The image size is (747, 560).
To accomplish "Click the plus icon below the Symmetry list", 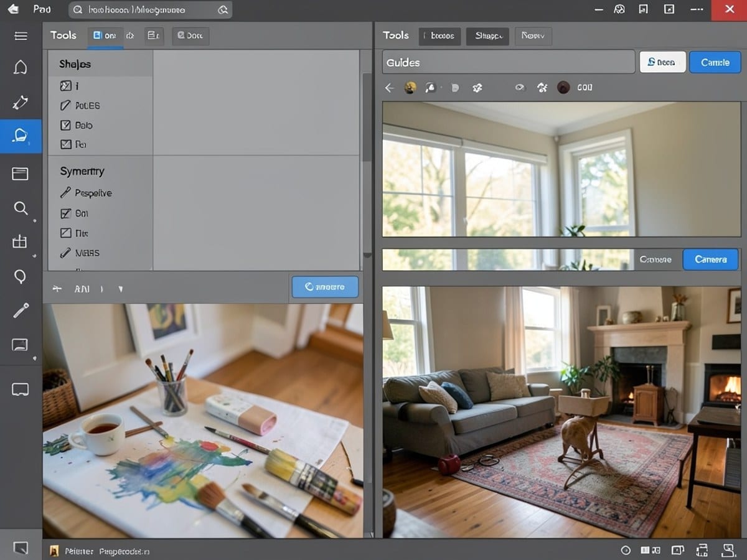I will click(x=57, y=289).
